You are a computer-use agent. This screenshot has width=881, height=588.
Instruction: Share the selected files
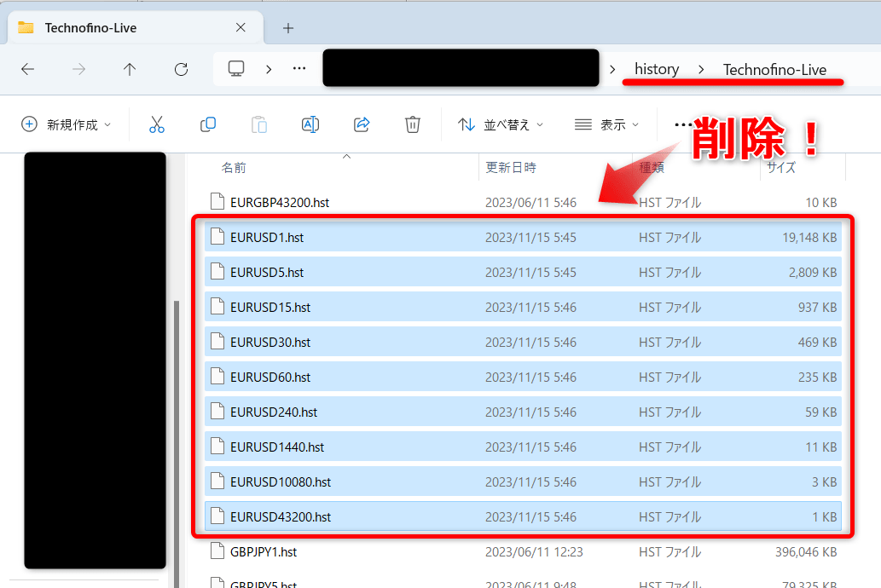361,124
